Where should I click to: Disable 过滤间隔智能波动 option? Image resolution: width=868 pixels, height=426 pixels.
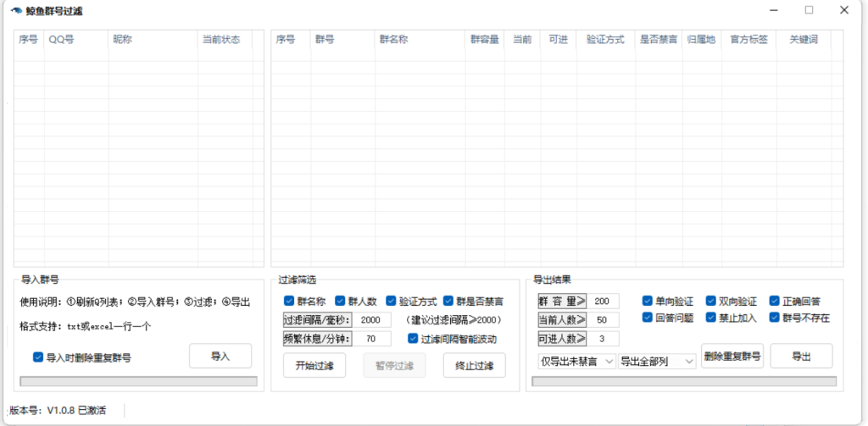coord(413,339)
